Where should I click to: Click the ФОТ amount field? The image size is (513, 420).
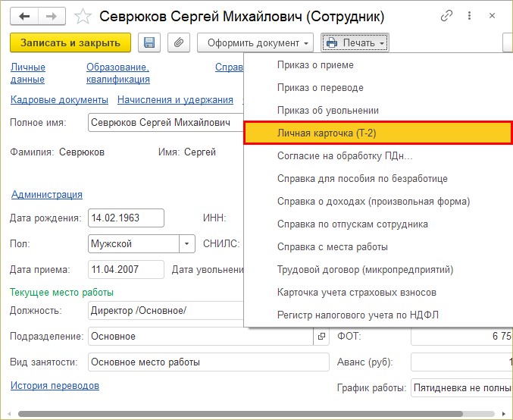[x=461, y=336]
